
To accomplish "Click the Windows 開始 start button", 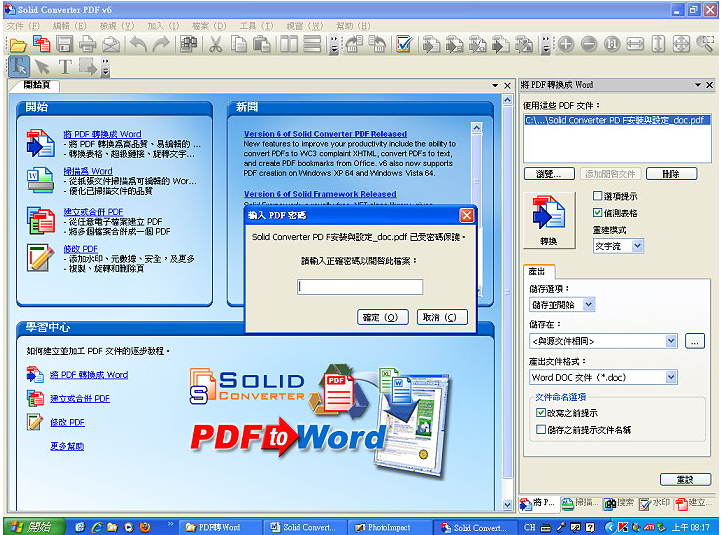I will [34, 527].
